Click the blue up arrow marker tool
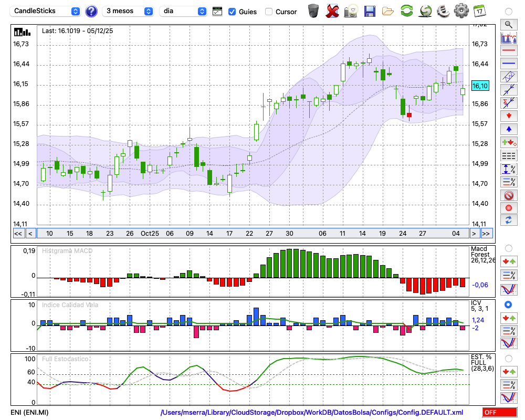This screenshot has height=420, width=525. tap(508, 129)
